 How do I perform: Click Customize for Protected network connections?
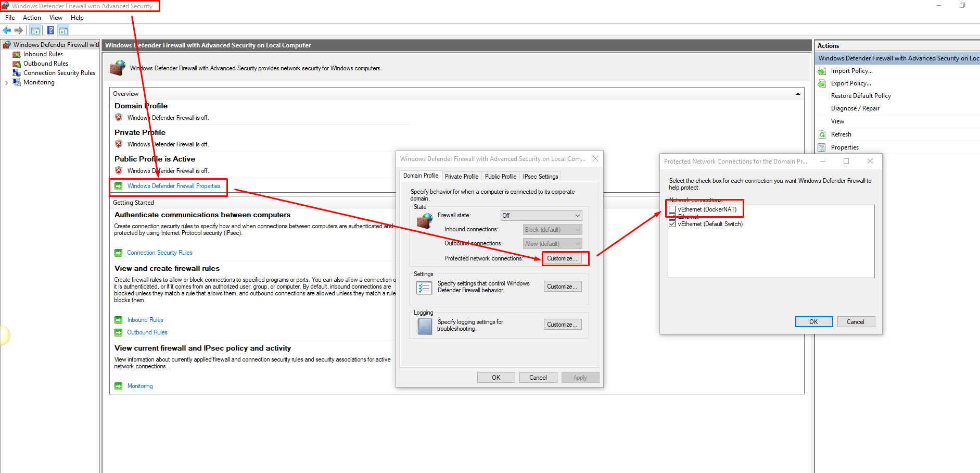pyautogui.click(x=563, y=258)
